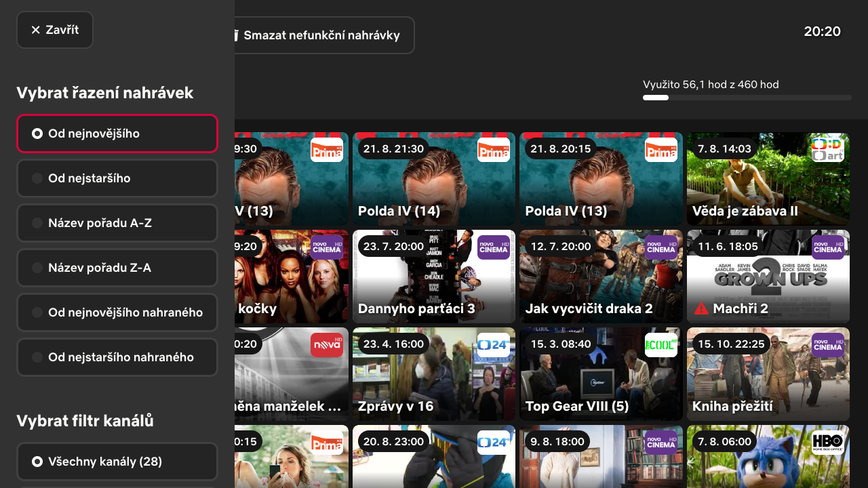
Task: Click date label '15. 10. 22:25'
Action: [731, 344]
